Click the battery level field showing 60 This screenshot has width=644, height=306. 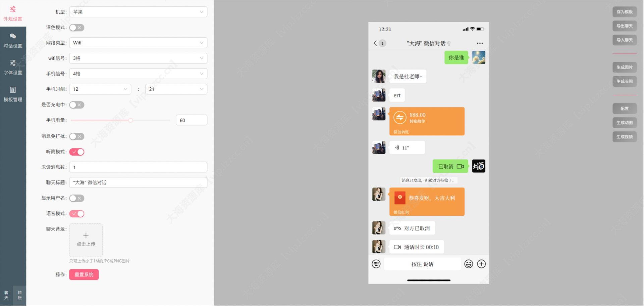192,120
